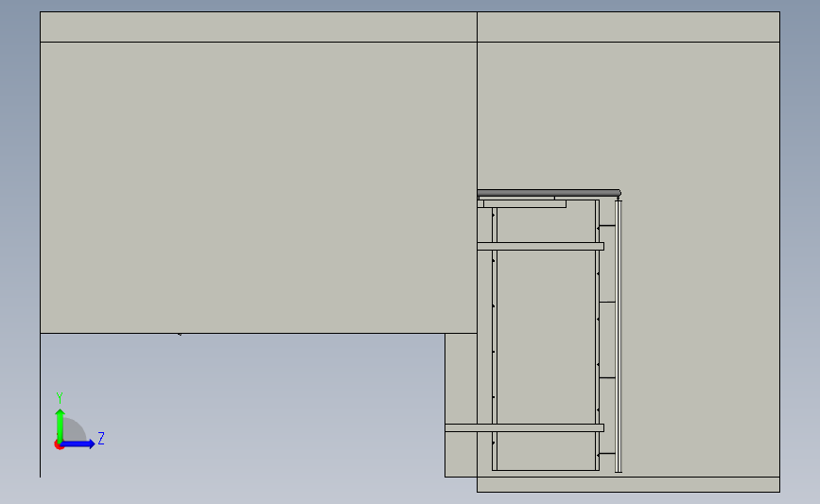Select the "Z" axis label
Viewport: 820px width, 504px height.
[101, 438]
